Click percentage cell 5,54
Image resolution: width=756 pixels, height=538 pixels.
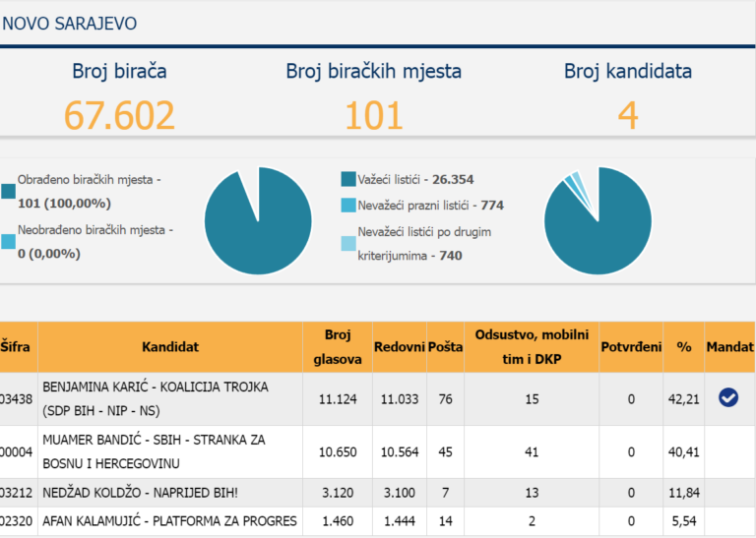point(684,521)
